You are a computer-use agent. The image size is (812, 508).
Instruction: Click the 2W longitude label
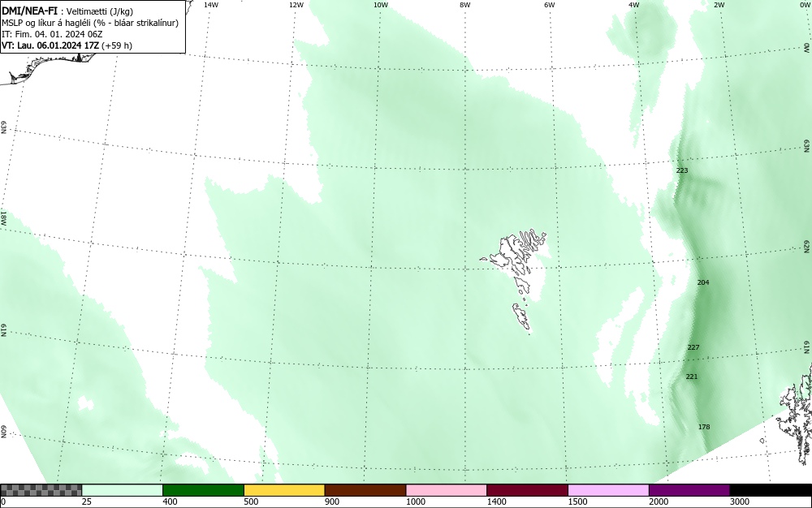719,5
